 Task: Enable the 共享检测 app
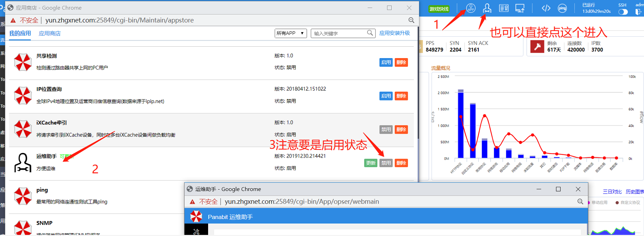coord(386,62)
